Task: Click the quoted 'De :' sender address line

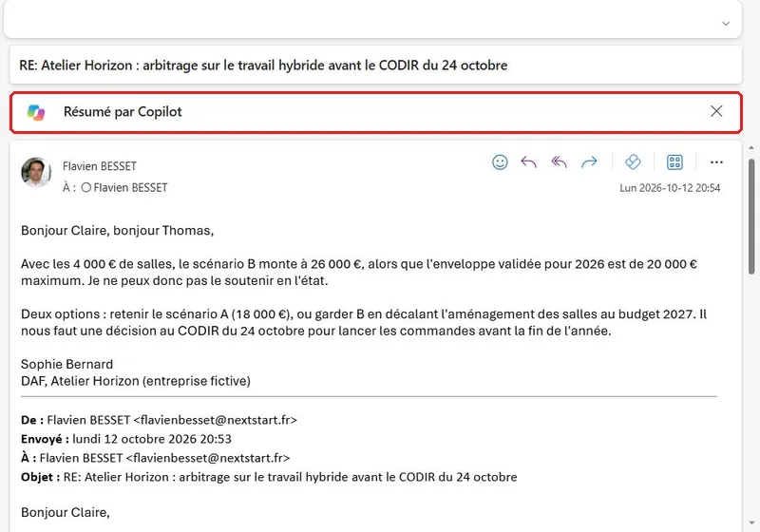Action: tap(159, 420)
